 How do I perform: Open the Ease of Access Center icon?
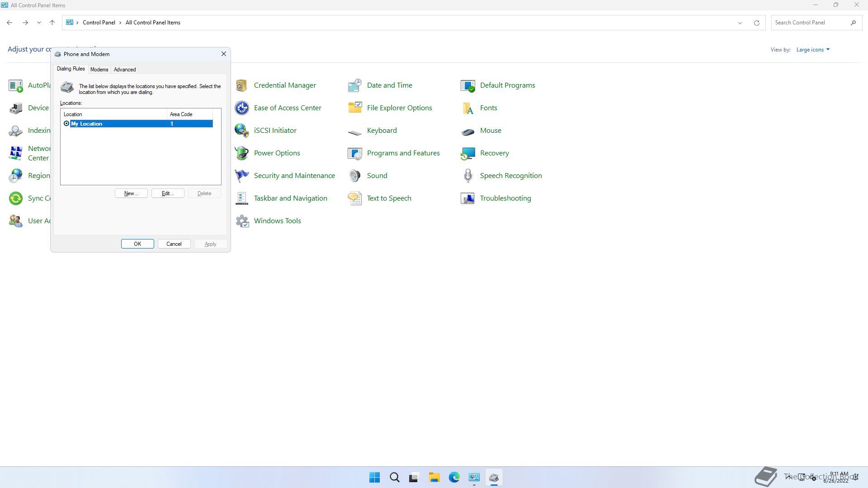click(242, 108)
